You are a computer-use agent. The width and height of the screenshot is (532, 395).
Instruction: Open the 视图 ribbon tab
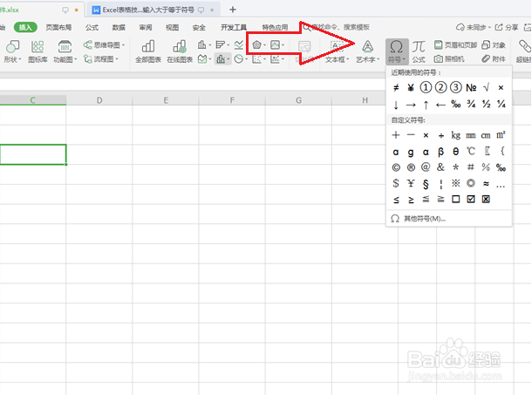(172, 28)
